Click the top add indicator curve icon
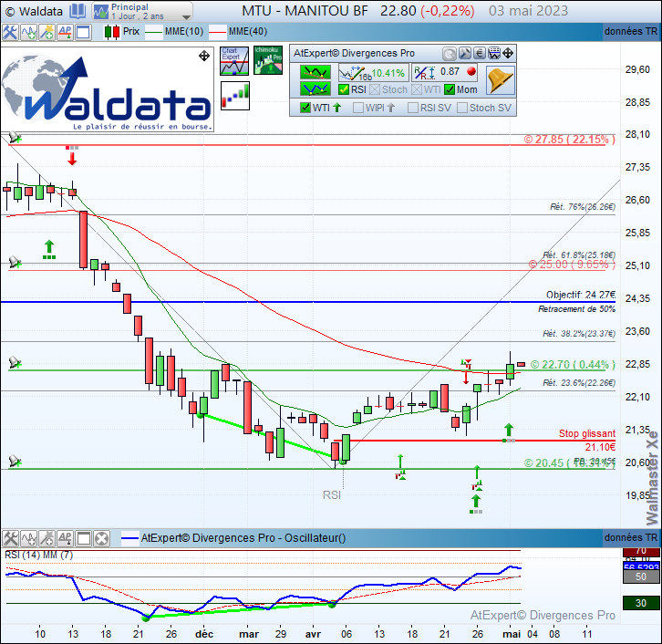This screenshot has height=644, width=662. coord(28,32)
